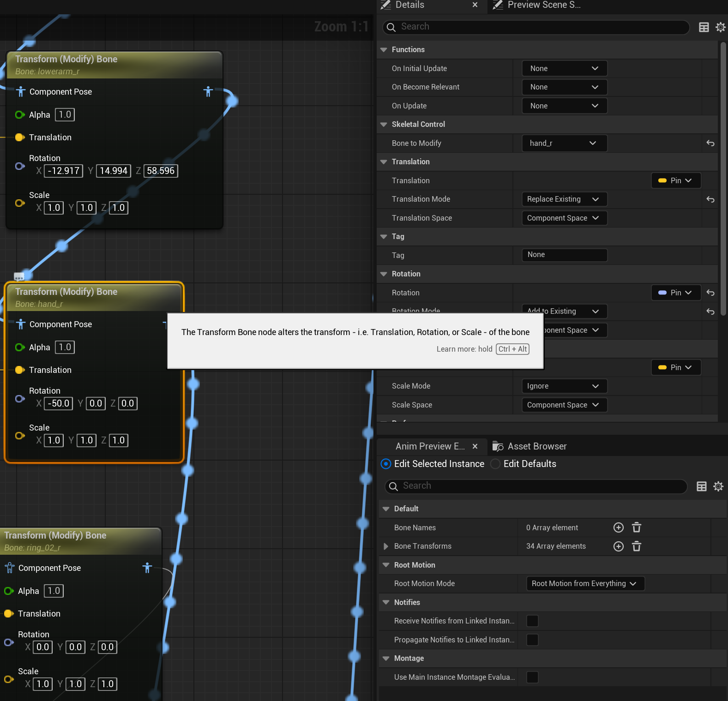
Task: Check Use Main Instance Montage Evaluation
Action: [x=532, y=677]
